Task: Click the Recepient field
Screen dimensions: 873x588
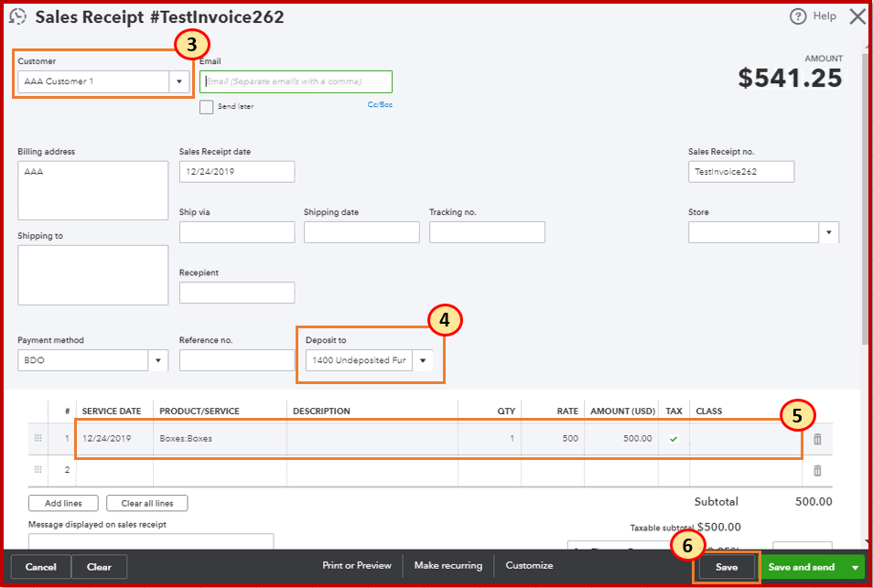Action: [237, 293]
